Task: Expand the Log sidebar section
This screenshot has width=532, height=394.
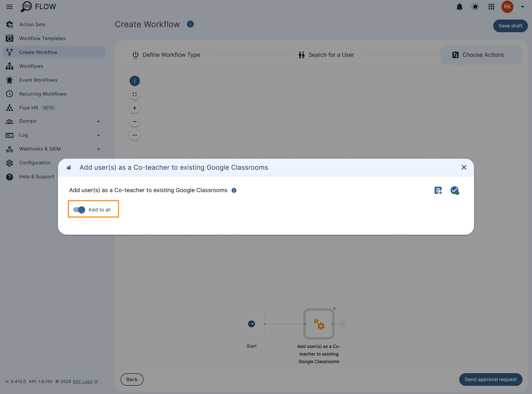Action: point(99,135)
